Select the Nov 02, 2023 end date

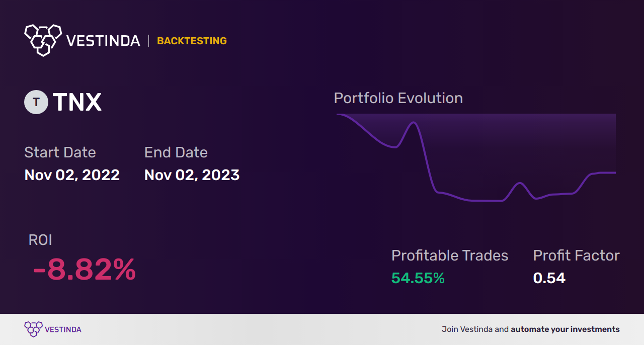192,175
